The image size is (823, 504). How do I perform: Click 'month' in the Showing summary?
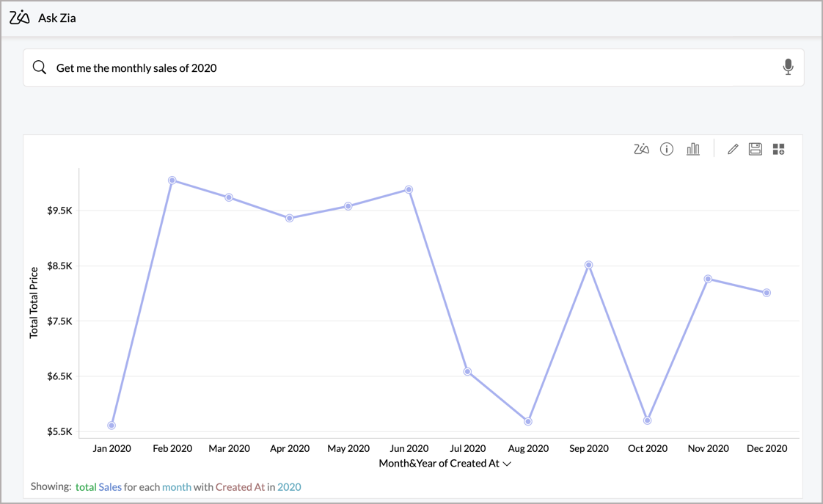[x=176, y=487]
